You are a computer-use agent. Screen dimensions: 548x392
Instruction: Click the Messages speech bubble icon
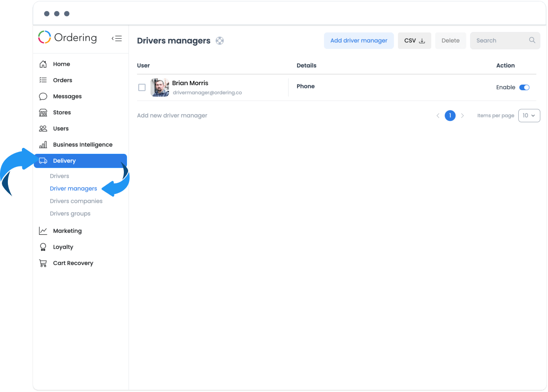pos(43,96)
